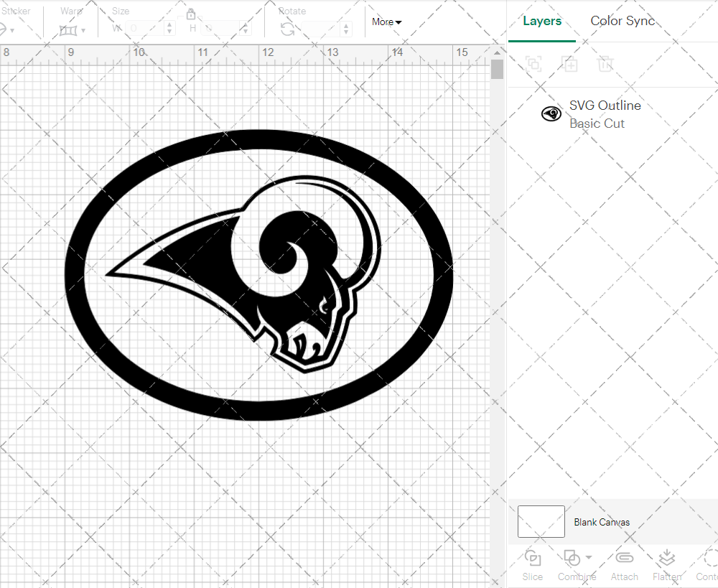Click the Group layers icon
Screen dimensions: 718x588
533,64
